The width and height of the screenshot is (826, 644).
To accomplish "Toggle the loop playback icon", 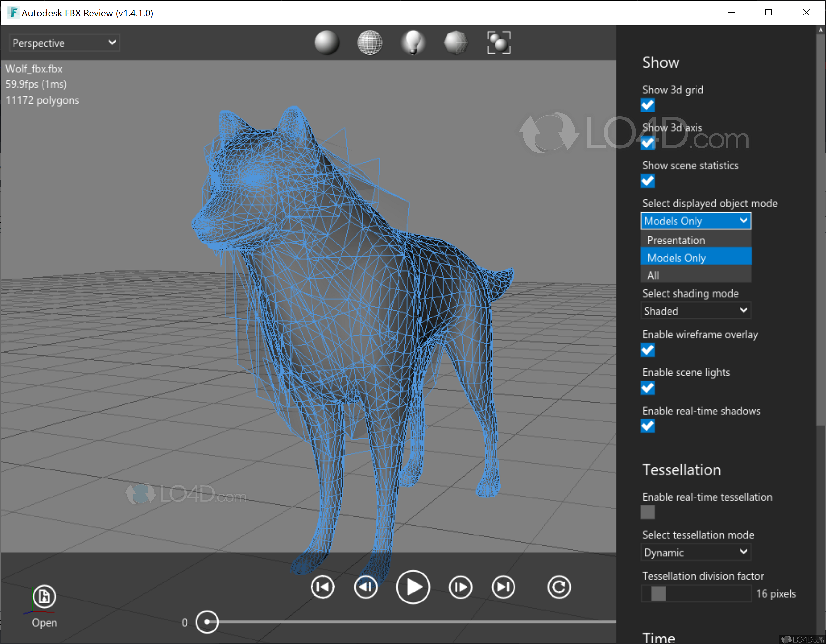I will tap(559, 587).
